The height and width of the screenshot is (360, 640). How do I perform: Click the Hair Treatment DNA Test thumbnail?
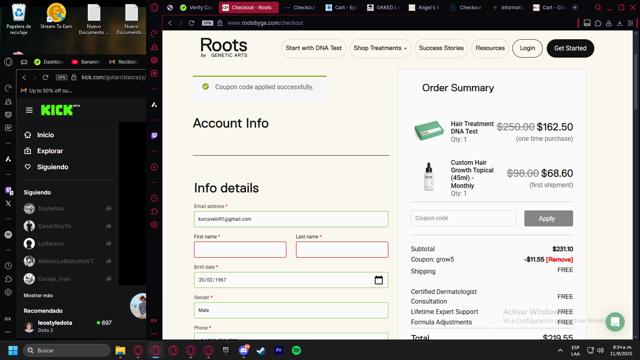429,131
